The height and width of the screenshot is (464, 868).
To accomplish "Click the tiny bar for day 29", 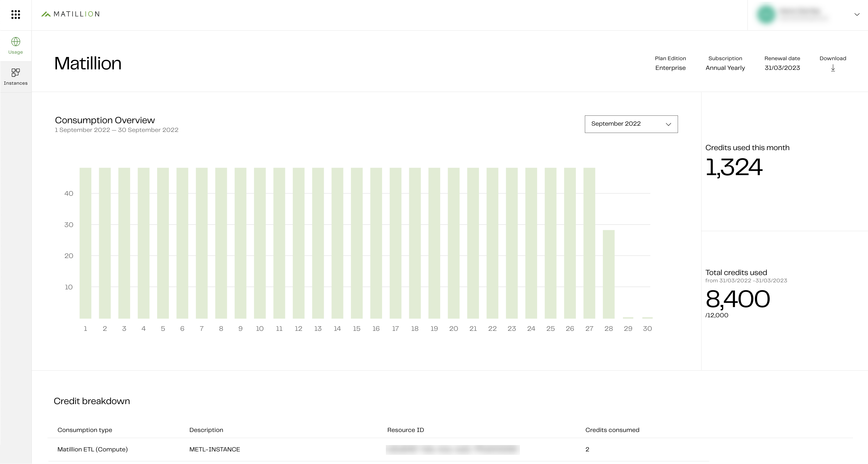I will (628, 318).
